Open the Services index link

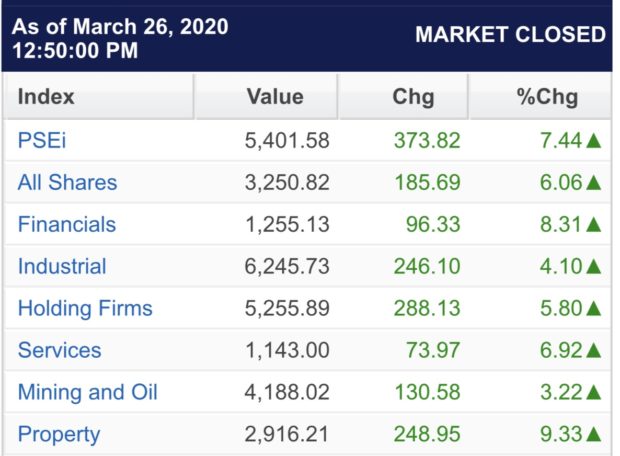pyautogui.click(x=59, y=350)
